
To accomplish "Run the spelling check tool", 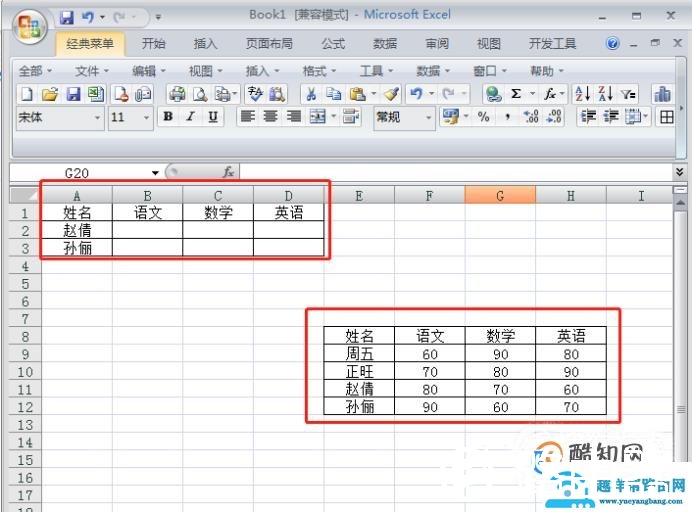I will tap(255, 94).
